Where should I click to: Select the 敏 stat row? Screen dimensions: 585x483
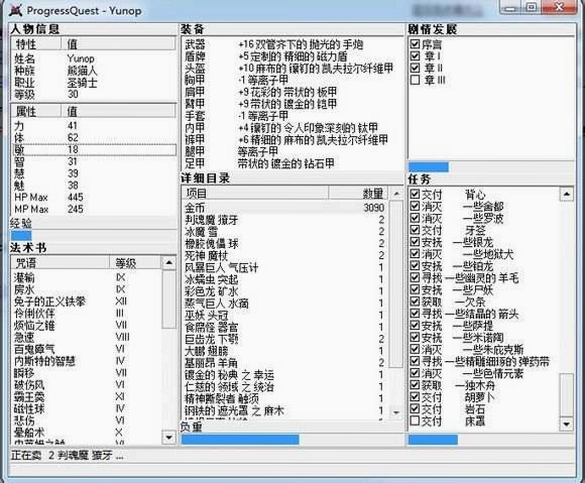pyautogui.click(x=94, y=150)
